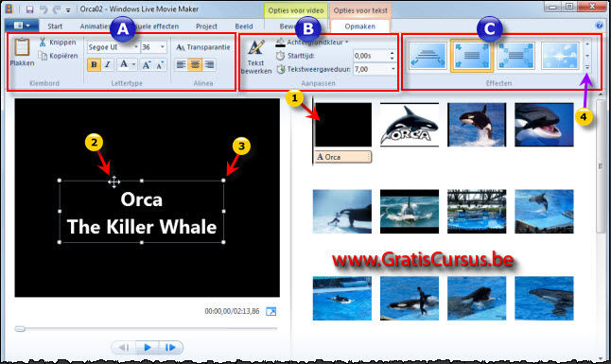Switch to the Project tab
Viewport: 611px width, 364px height.
pyautogui.click(x=206, y=26)
